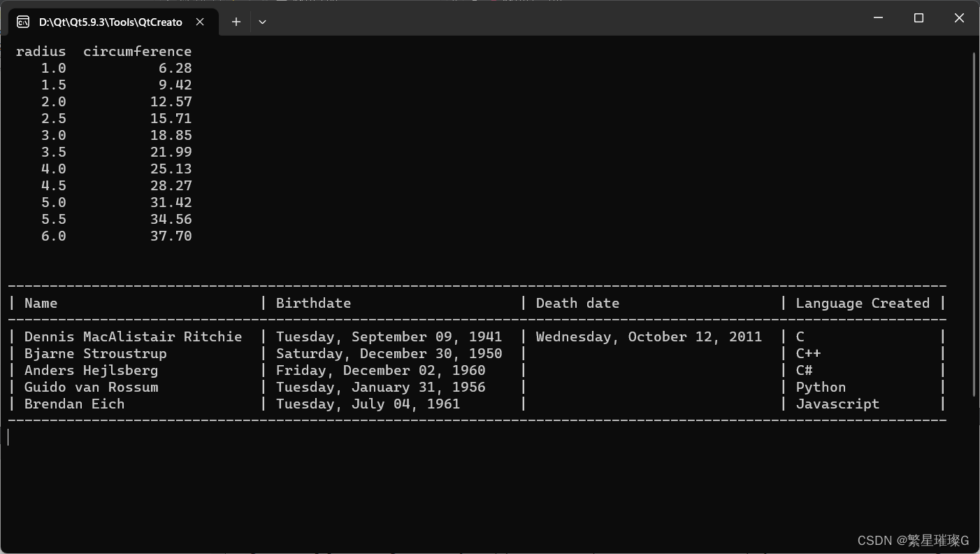The width and height of the screenshot is (980, 554).
Task: Click the name Bjarne Stroustrup
Action: [x=95, y=353]
